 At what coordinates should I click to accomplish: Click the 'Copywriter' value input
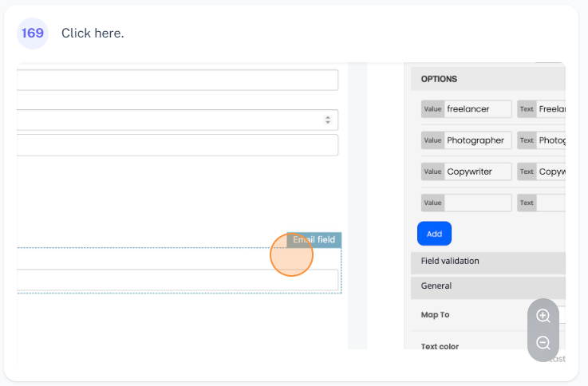pyautogui.click(x=476, y=171)
